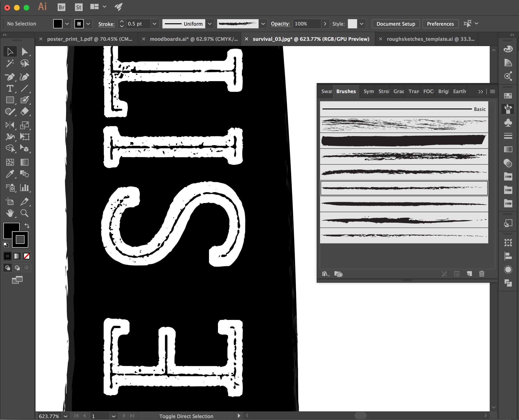Image resolution: width=519 pixels, height=420 pixels.
Task: Click the Delete Brush trash icon
Action: tap(482, 274)
